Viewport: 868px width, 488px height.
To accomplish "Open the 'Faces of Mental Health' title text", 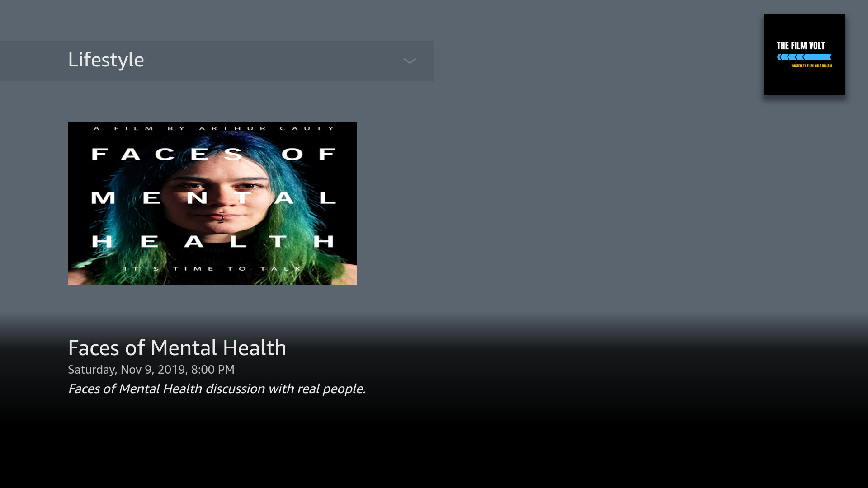I will pos(177,348).
